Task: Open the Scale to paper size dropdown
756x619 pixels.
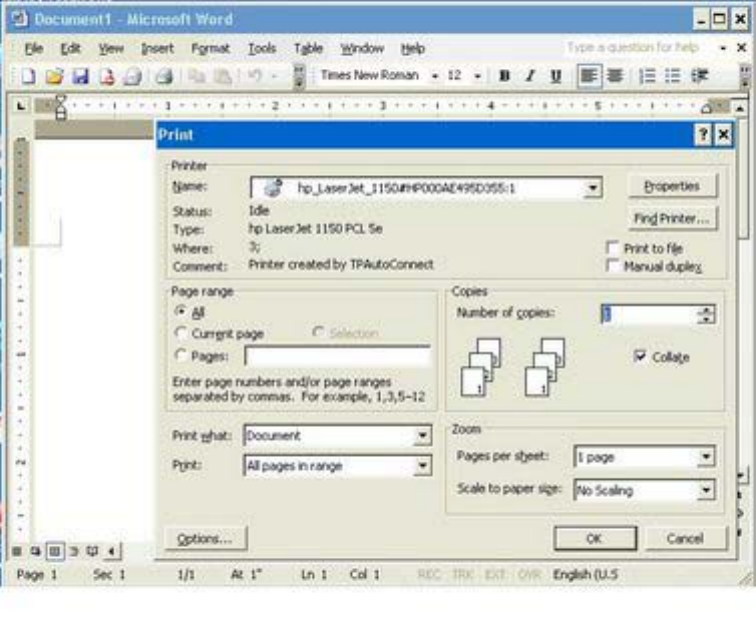Action: click(706, 490)
